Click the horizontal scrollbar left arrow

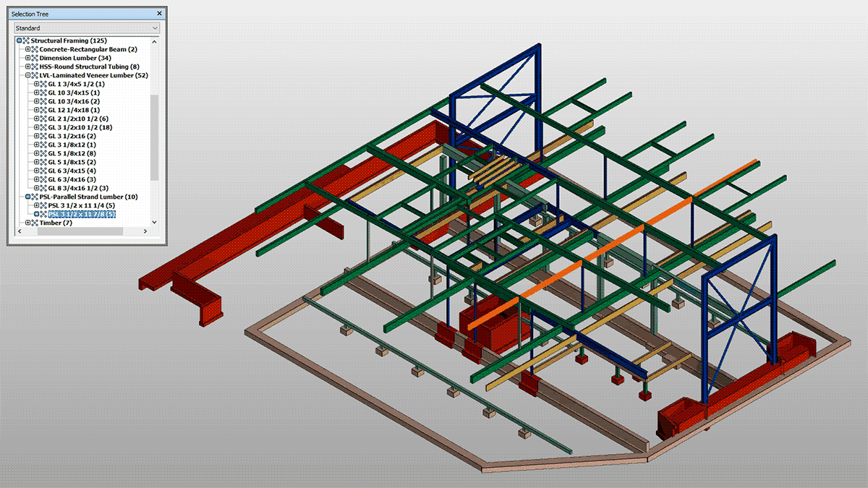click(x=19, y=231)
